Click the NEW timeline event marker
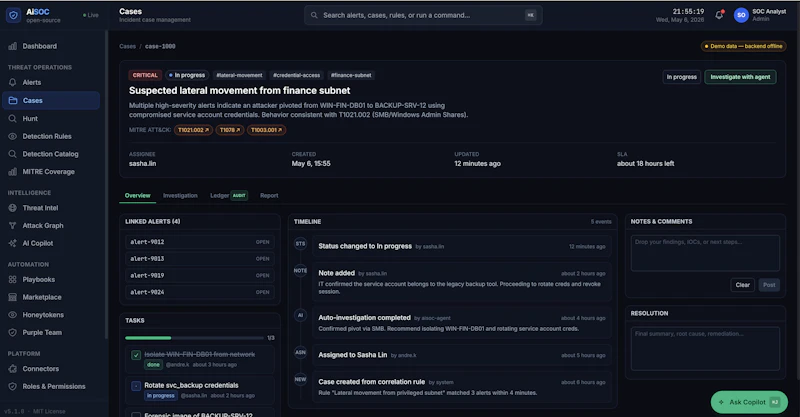The image size is (800, 417). [301, 379]
